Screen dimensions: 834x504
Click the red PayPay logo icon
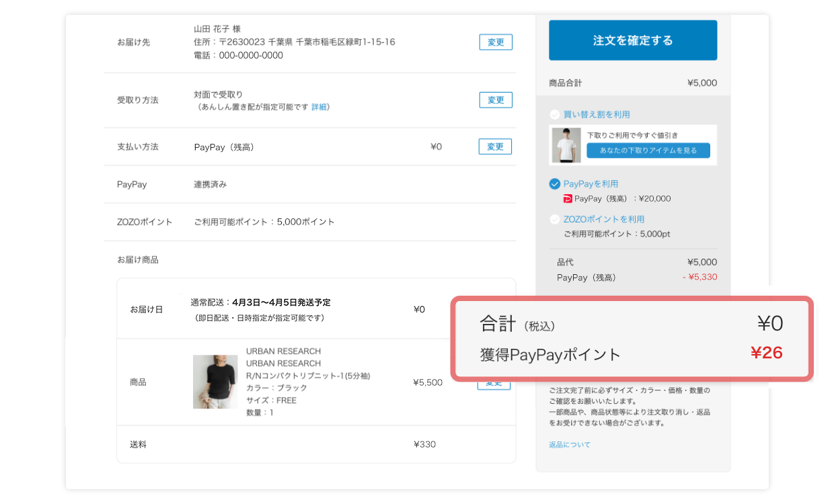click(568, 199)
